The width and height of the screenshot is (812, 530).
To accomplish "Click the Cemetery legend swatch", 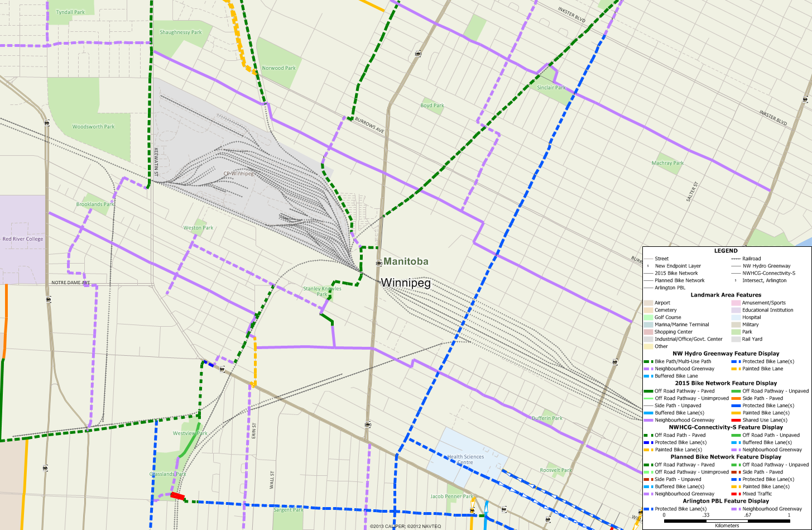I will 648,310.
